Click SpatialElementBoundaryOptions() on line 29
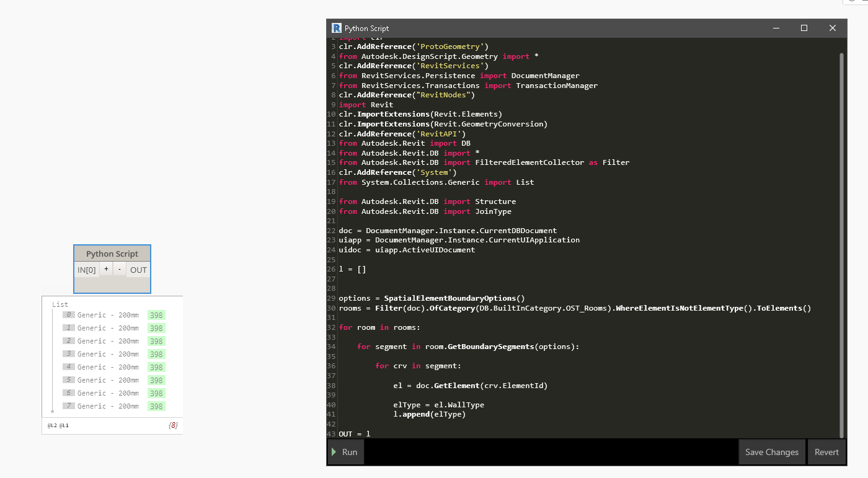This screenshot has width=868, height=478. (454, 298)
